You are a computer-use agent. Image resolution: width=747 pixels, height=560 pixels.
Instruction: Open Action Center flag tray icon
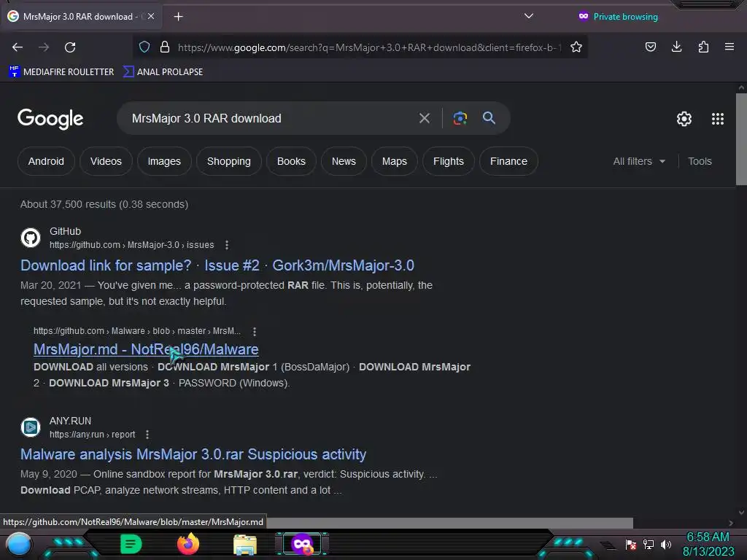(631, 544)
